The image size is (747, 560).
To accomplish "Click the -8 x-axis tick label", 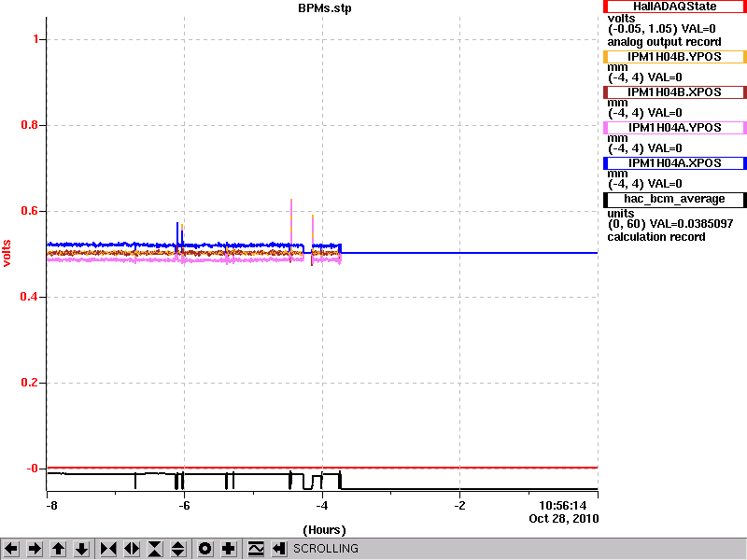I will (51, 506).
